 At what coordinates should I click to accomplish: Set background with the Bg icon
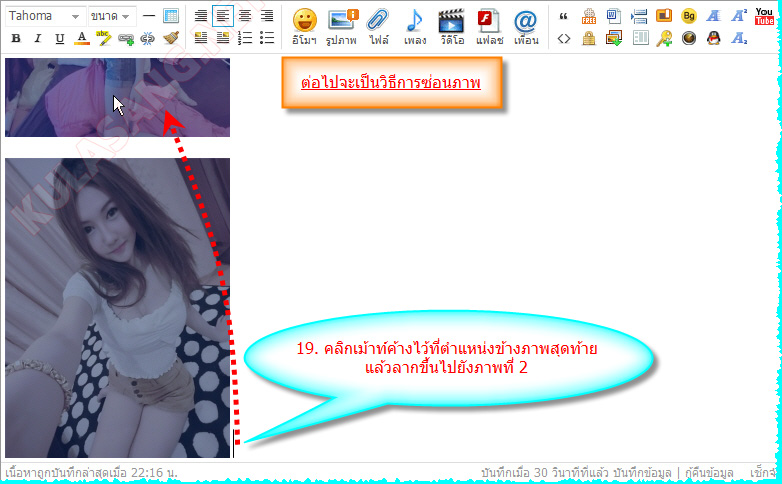pos(689,16)
